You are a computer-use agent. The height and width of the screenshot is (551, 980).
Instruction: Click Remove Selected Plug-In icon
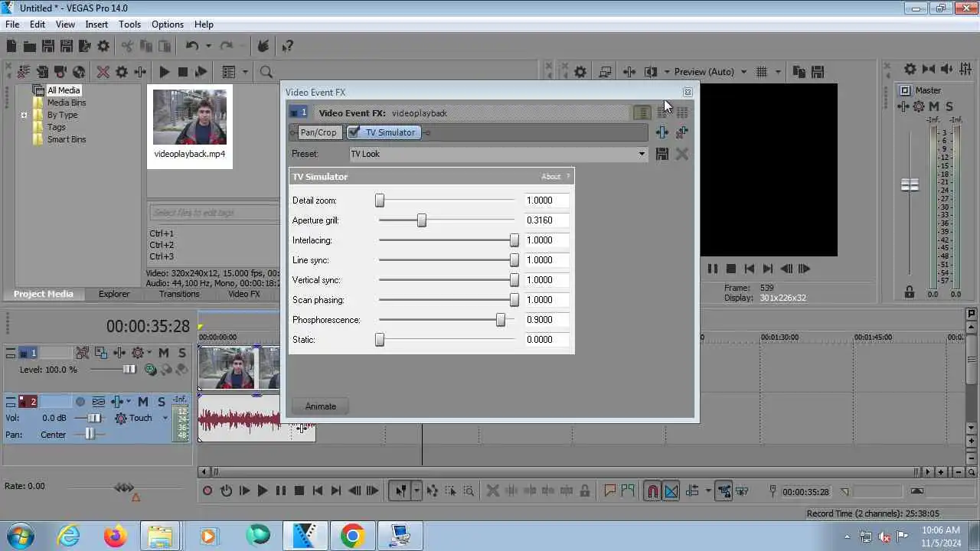(681, 132)
